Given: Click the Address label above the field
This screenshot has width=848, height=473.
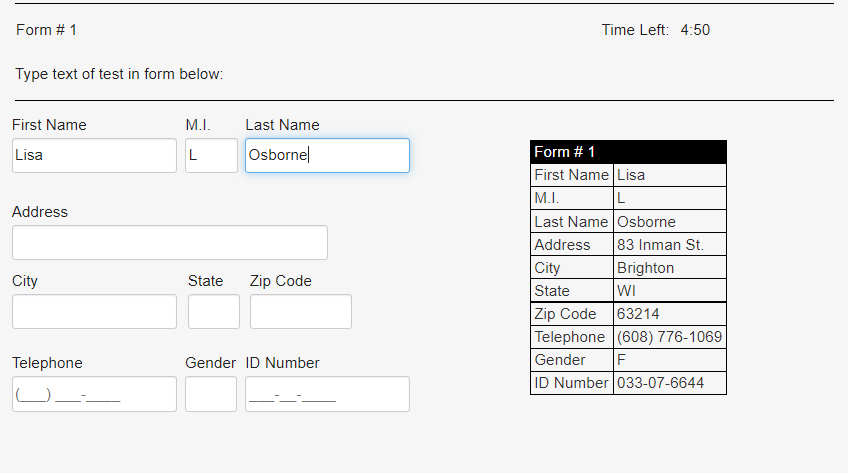Looking at the screenshot, I should (40, 212).
